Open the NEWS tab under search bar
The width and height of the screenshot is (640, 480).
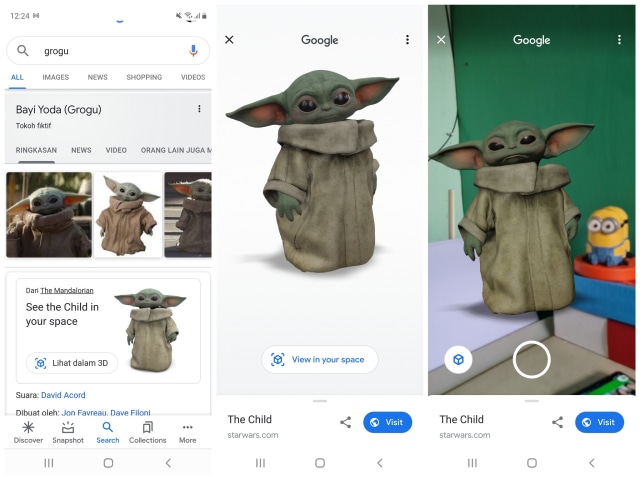pos(98,77)
